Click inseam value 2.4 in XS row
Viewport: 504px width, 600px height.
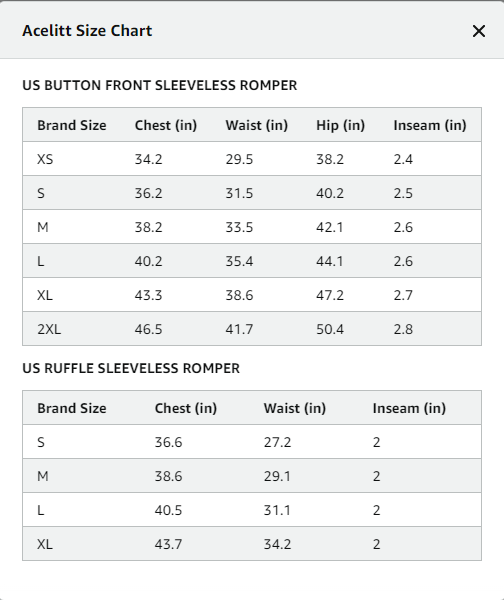[403, 159]
